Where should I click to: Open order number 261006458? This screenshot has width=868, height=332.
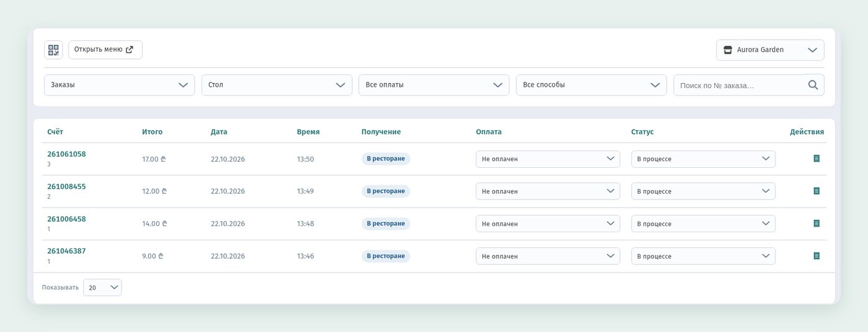click(x=66, y=219)
